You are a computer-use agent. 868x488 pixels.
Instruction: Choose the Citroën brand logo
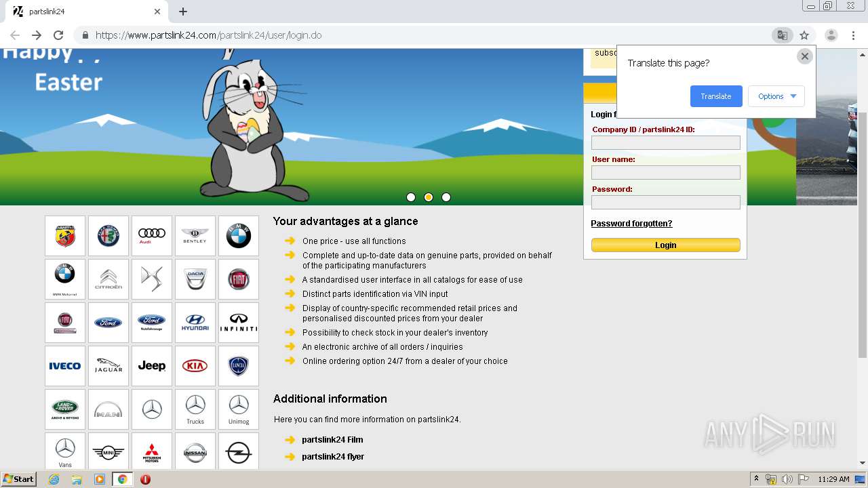pyautogui.click(x=108, y=279)
